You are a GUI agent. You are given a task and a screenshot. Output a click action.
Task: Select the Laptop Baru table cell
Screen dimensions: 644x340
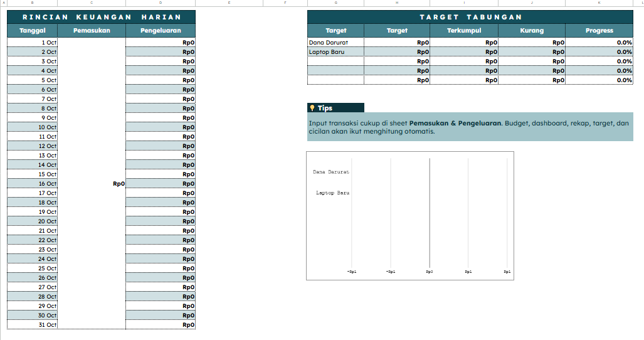tap(335, 51)
